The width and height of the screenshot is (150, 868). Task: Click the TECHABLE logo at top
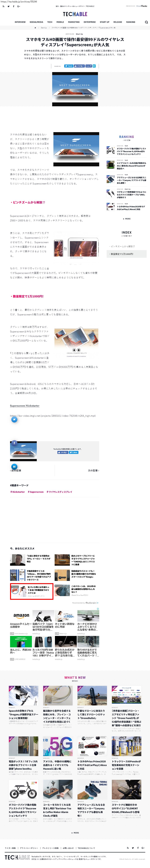(75, 14)
